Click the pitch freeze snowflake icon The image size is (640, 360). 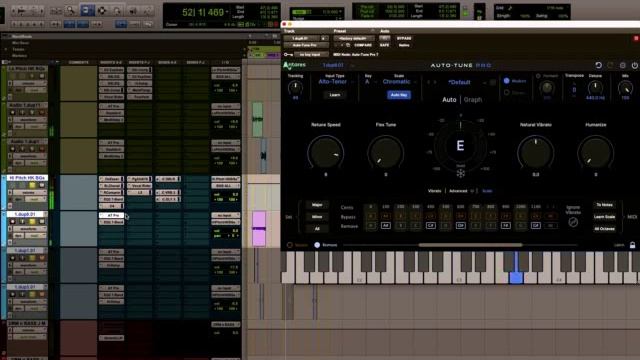pyautogui.click(x=460, y=173)
